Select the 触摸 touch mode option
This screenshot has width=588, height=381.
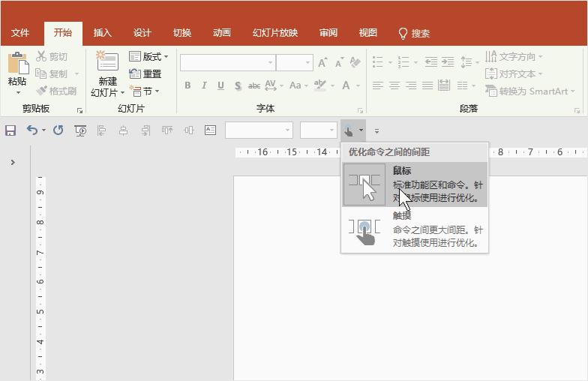pyautogui.click(x=415, y=229)
